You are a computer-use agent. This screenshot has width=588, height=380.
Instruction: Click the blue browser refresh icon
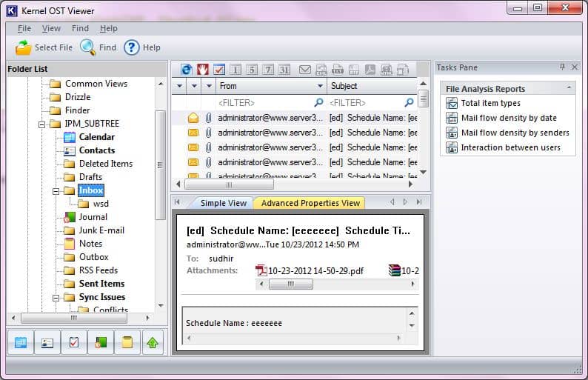pos(187,70)
